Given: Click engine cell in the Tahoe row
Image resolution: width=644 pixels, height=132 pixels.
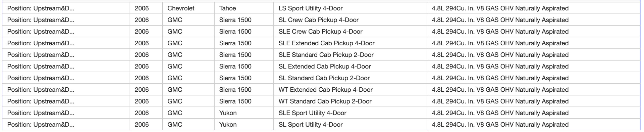Looking at the screenshot, I should (x=534, y=8).
